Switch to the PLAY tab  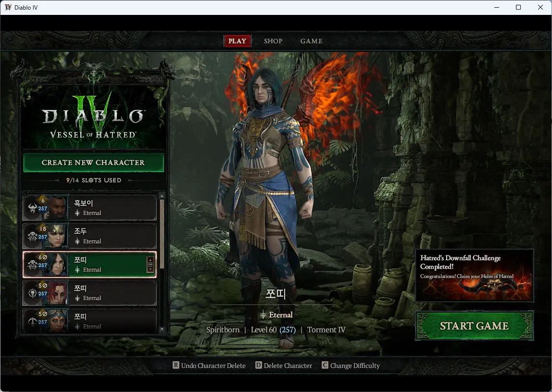coord(237,41)
